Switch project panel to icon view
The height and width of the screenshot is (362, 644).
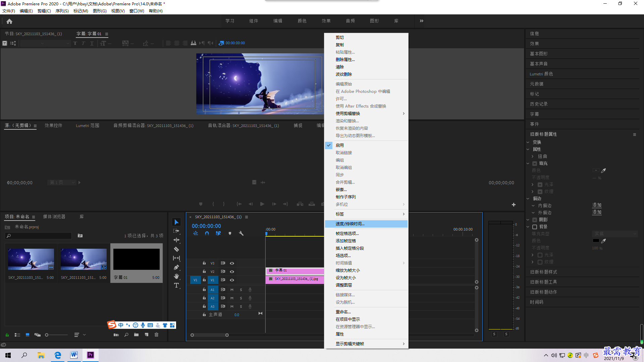[x=28, y=335]
